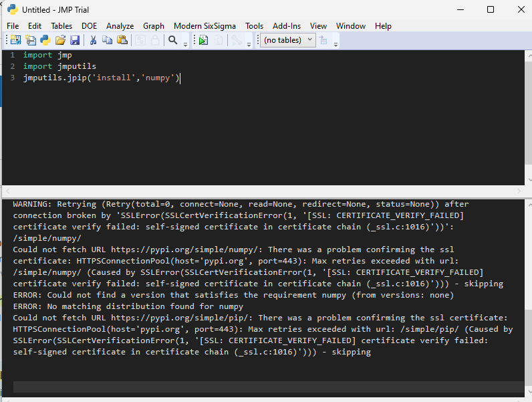532x402 pixels.
Task: Run the script with green play icon
Action: tap(204, 40)
